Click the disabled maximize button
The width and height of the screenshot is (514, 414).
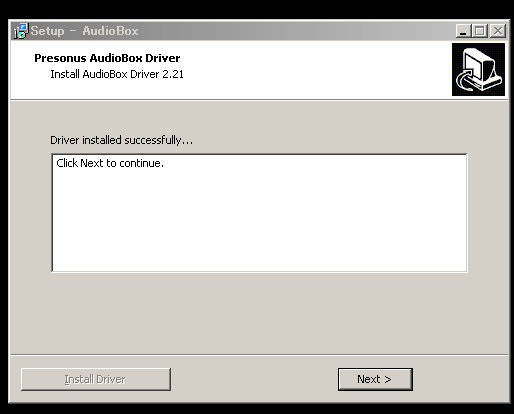480,31
